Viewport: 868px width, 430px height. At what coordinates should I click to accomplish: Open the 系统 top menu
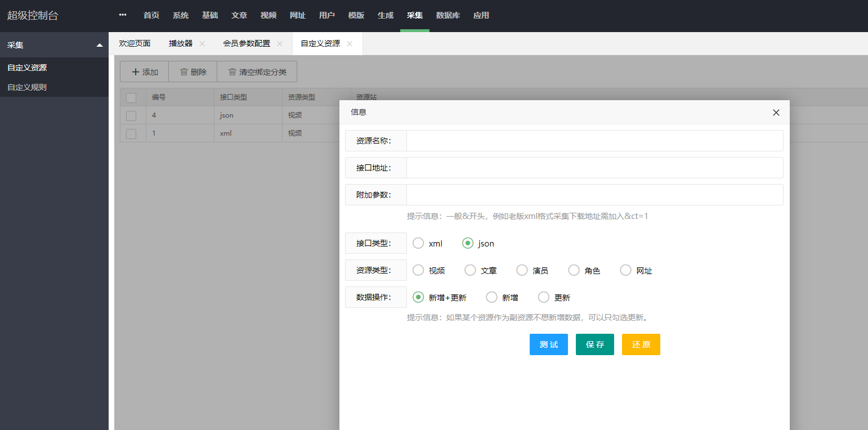(181, 15)
